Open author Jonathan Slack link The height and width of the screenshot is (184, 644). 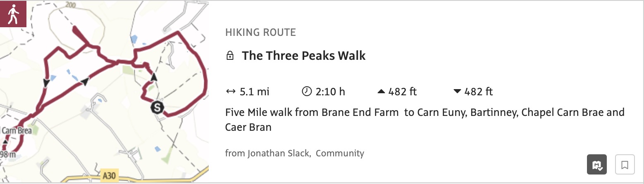[278, 153]
